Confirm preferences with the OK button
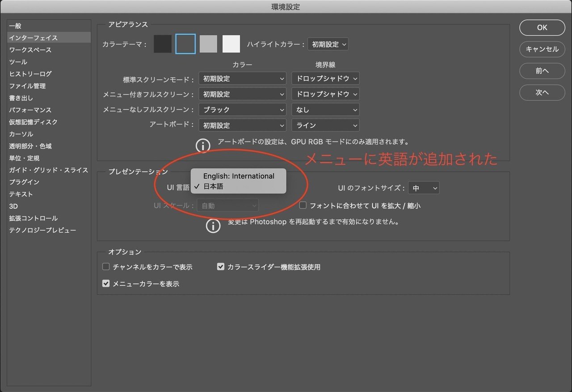This screenshot has height=392, width=572. [542, 28]
